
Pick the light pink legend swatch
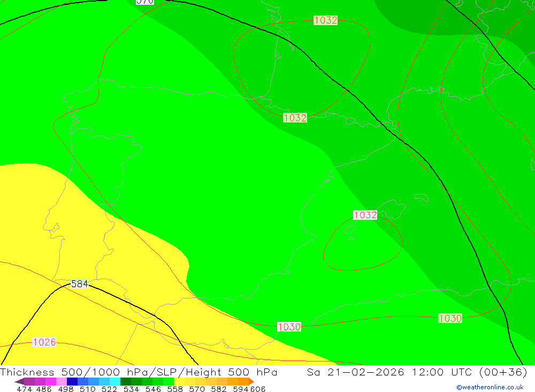(62, 381)
